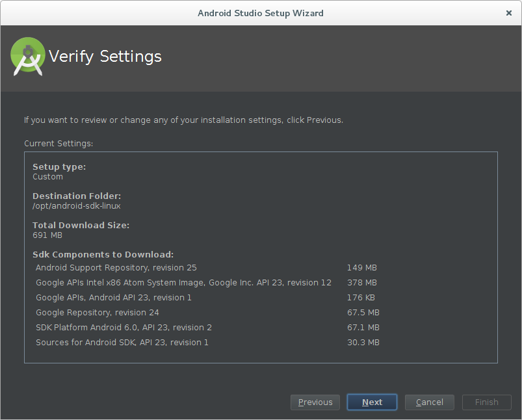The width and height of the screenshot is (522, 420).
Task: Cancel the setup wizard
Action: [x=430, y=402]
